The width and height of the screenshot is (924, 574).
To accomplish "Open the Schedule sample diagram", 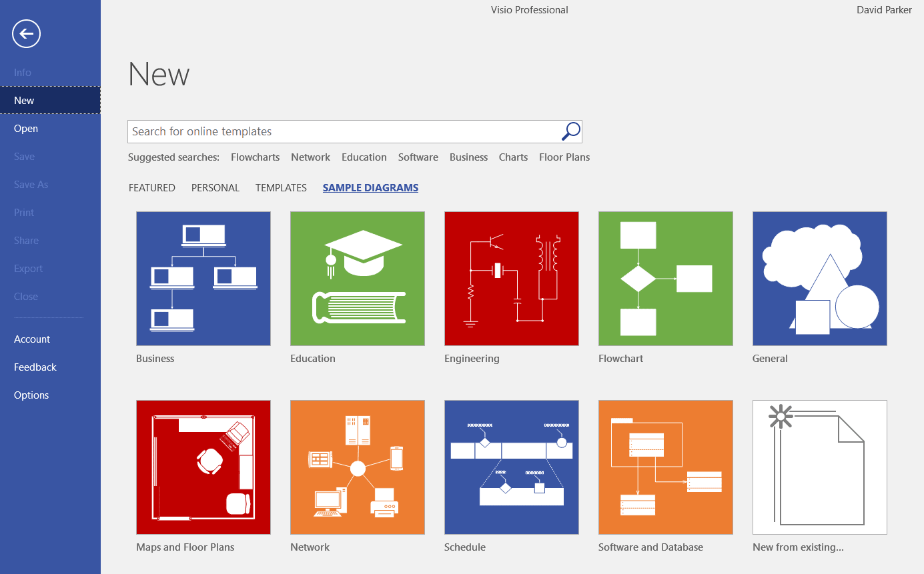I will [511, 467].
